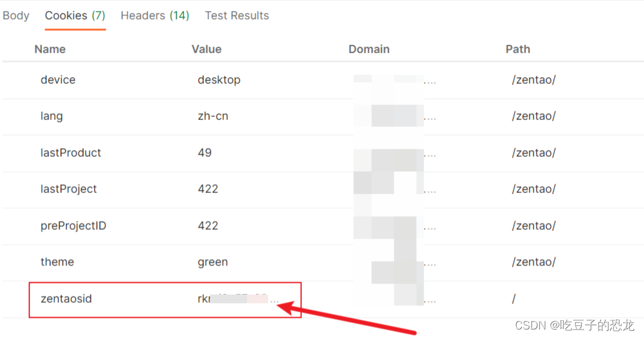Viewport: 644px width, 337px height.
Task: Click the lang cookie name cell
Action: (52, 116)
